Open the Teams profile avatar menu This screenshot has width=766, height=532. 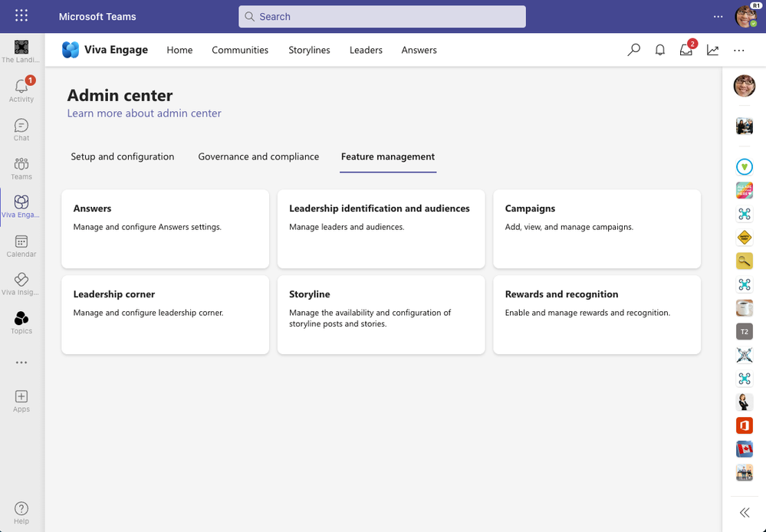tap(746, 16)
